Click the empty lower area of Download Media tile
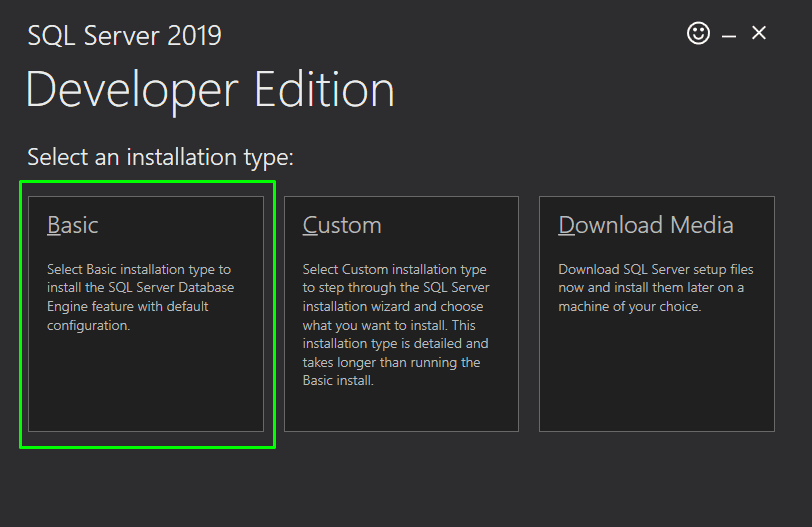The height and width of the screenshot is (527, 812). pyautogui.click(x=656, y=380)
